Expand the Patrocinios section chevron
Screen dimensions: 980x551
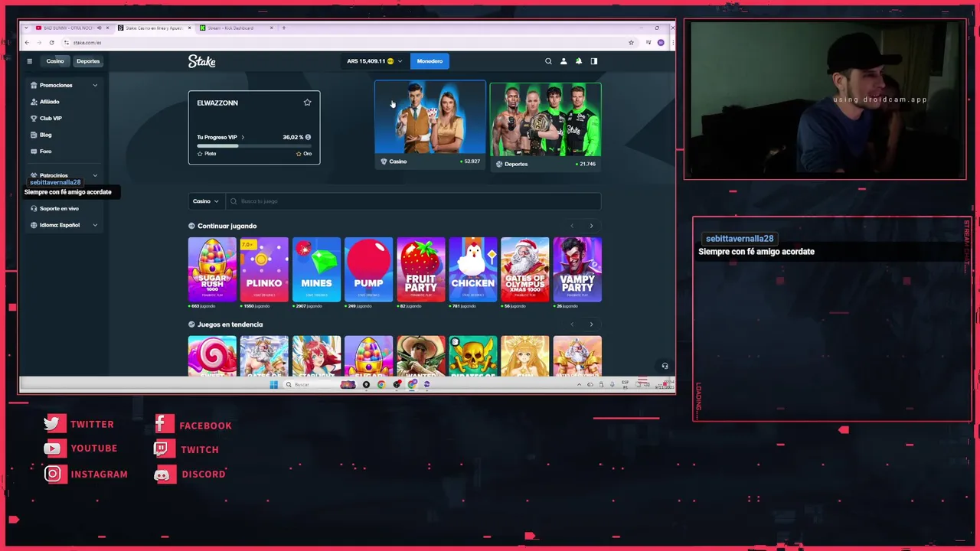[x=95, y=175]
